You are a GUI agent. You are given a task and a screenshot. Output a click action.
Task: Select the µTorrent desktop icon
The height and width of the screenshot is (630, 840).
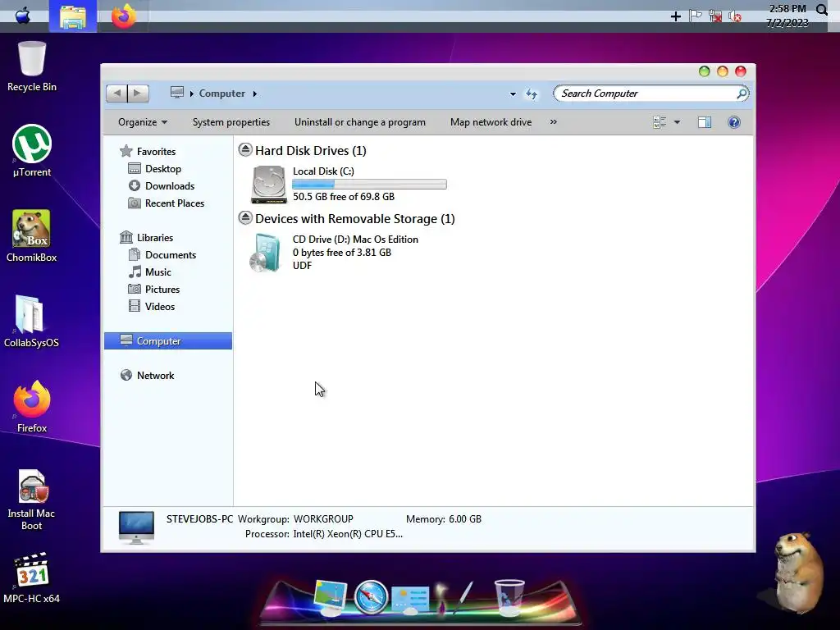point(32,151)
